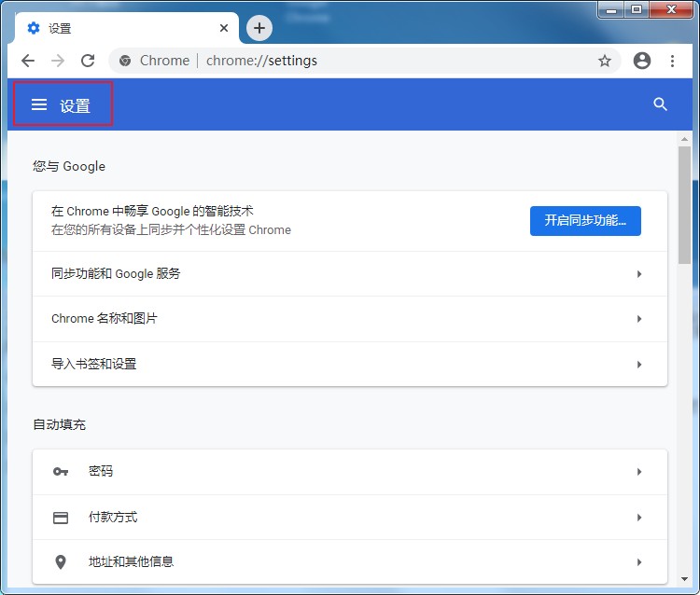This screenshot has width=700, height=595.
Task: Bookmark this page with the star icon
Action: click(x=605, y=61)
